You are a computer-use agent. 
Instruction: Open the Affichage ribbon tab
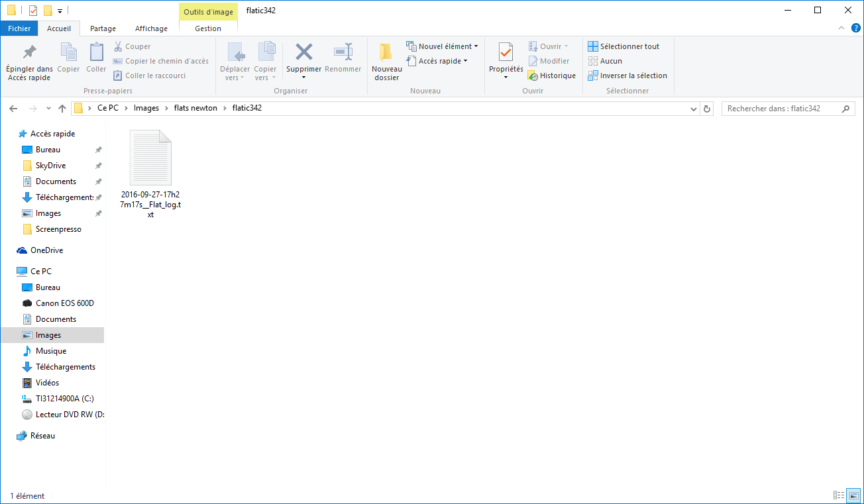click(151, 28)
